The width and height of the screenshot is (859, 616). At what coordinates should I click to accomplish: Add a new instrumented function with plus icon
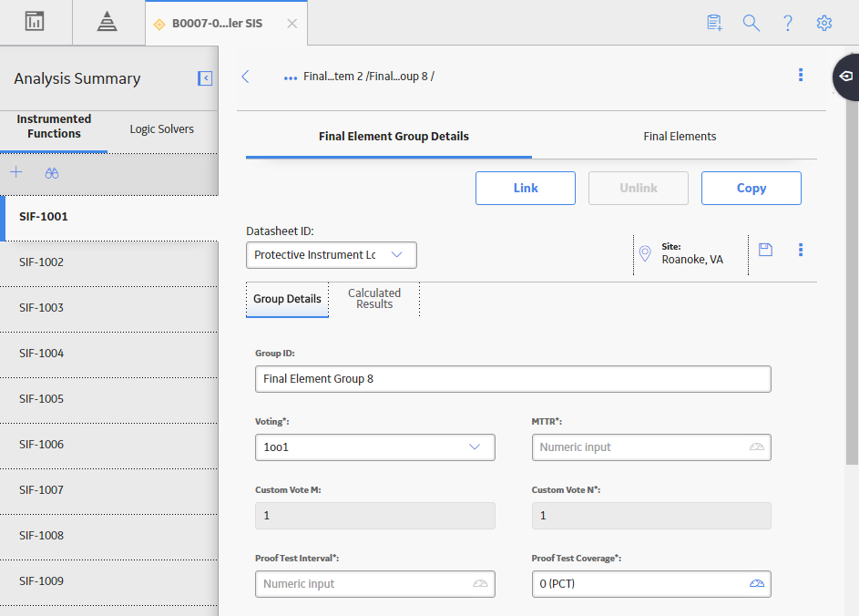(x=16, y=172)
